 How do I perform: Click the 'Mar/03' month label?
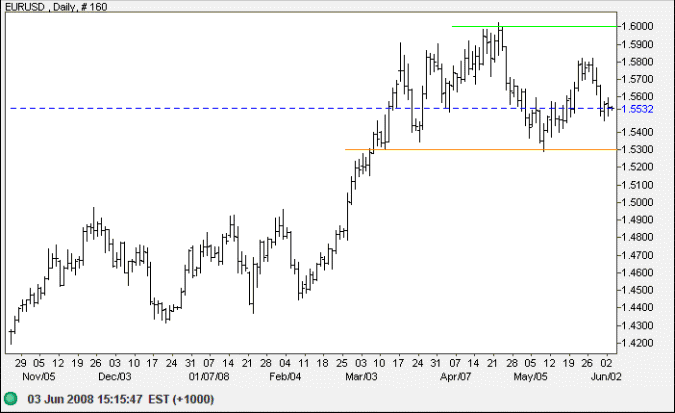click(x=361, y=376)
